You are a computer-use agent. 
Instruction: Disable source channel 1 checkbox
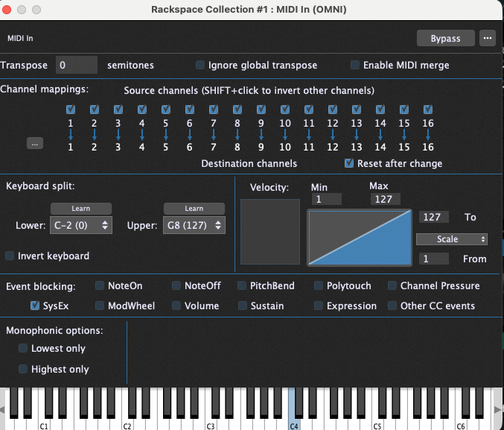71,110
